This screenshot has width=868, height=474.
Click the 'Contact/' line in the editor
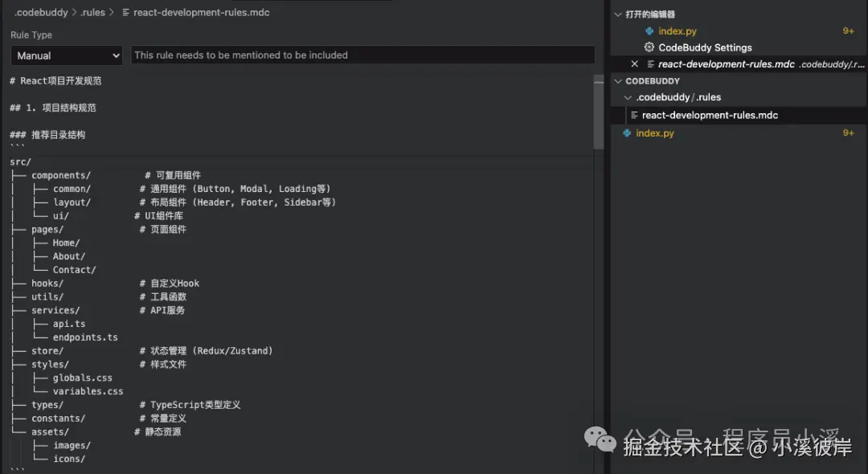pos(74,270)
